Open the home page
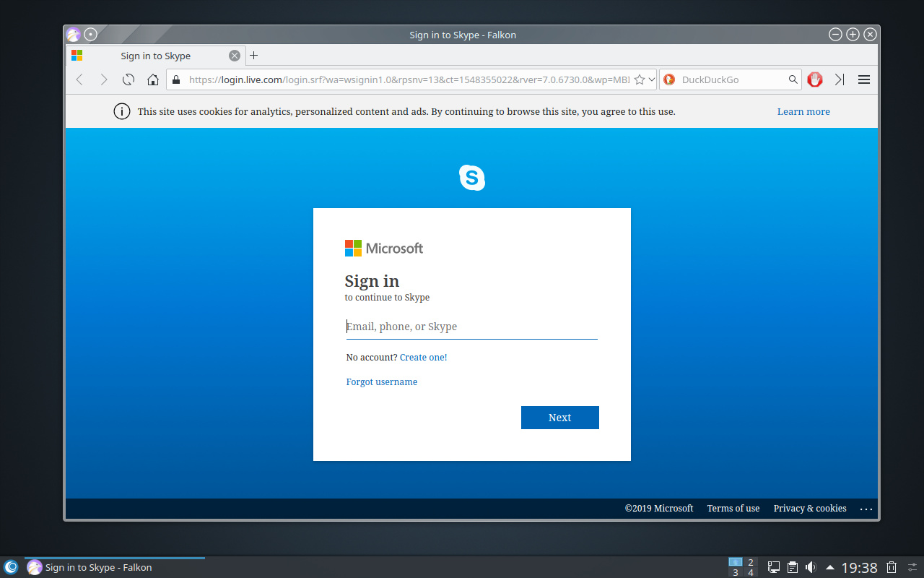924x578 pixels. (x=152, y=79)
